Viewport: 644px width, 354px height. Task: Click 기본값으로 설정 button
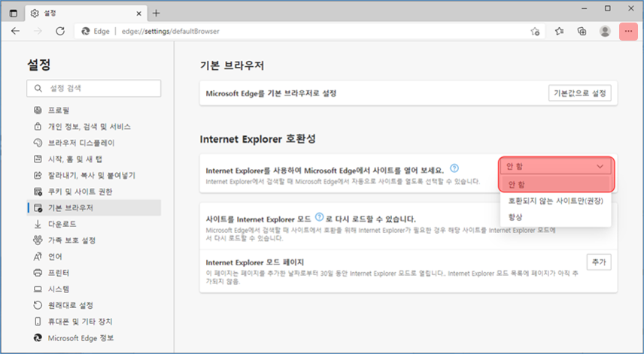tap(579, 93)
